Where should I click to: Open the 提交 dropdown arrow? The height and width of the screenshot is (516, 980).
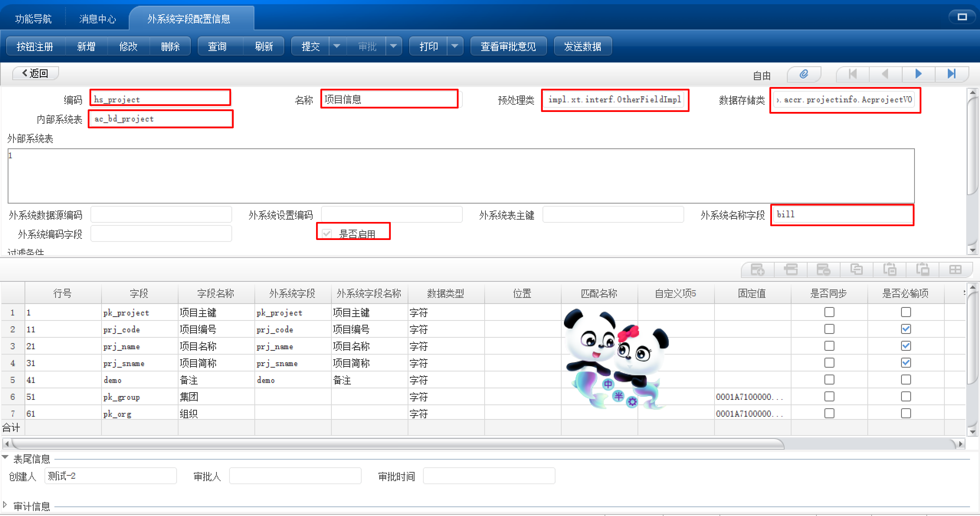(x=337, y=46)
